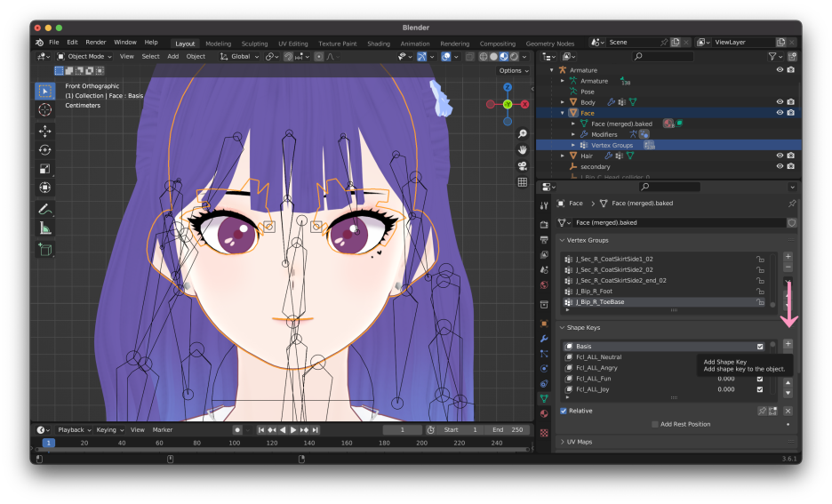Click the outliner search field
The image size is (832, 504).
663,56
